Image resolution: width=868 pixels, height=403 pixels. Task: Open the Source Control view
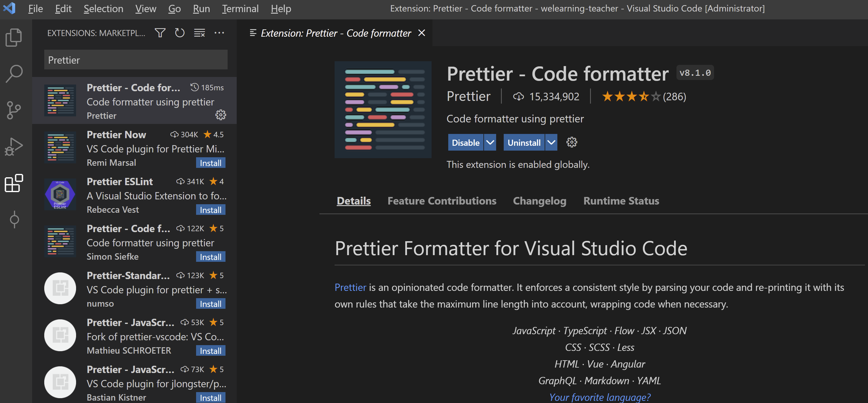point(14,110)
